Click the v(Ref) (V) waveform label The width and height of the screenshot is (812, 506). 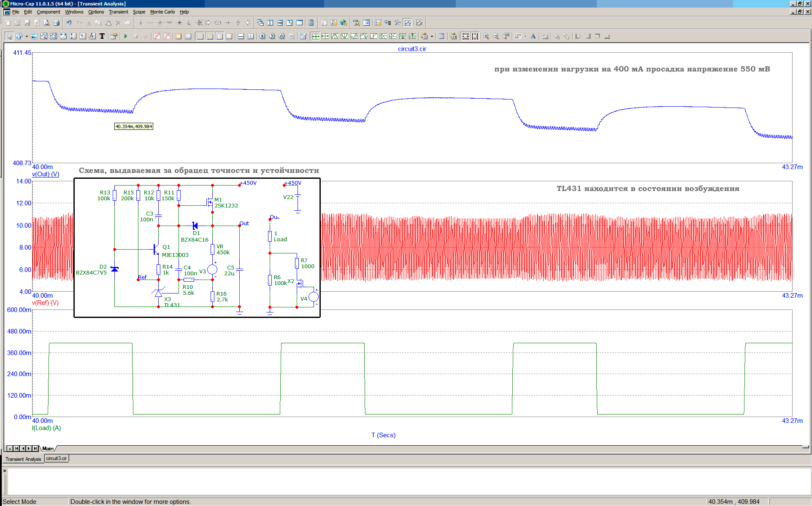click(45, 303)
